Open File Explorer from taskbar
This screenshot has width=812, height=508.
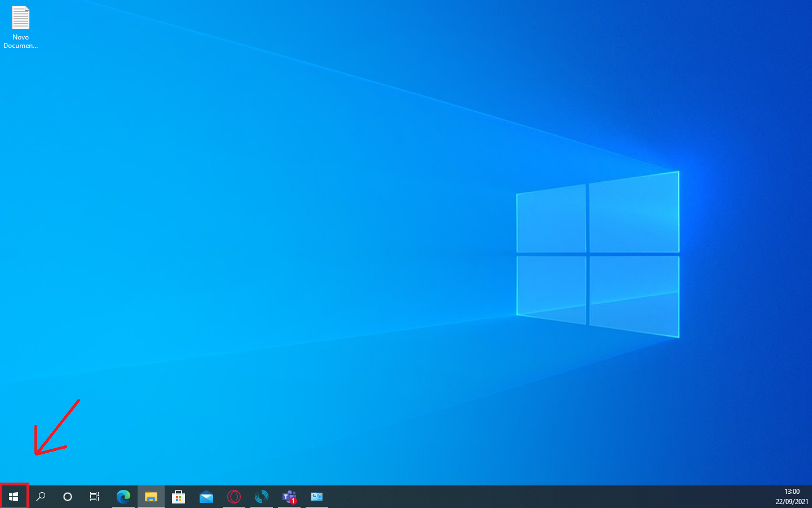151,497
